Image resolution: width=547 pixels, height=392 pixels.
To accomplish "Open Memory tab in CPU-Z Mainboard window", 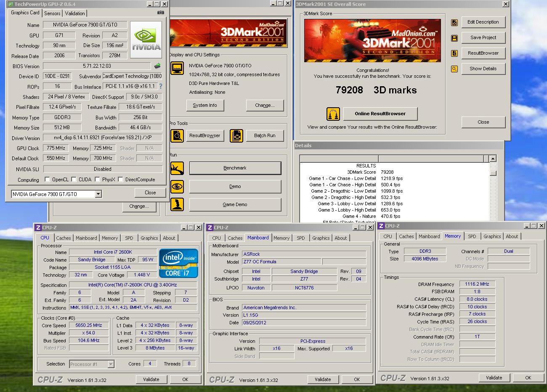I will [281, 238].
